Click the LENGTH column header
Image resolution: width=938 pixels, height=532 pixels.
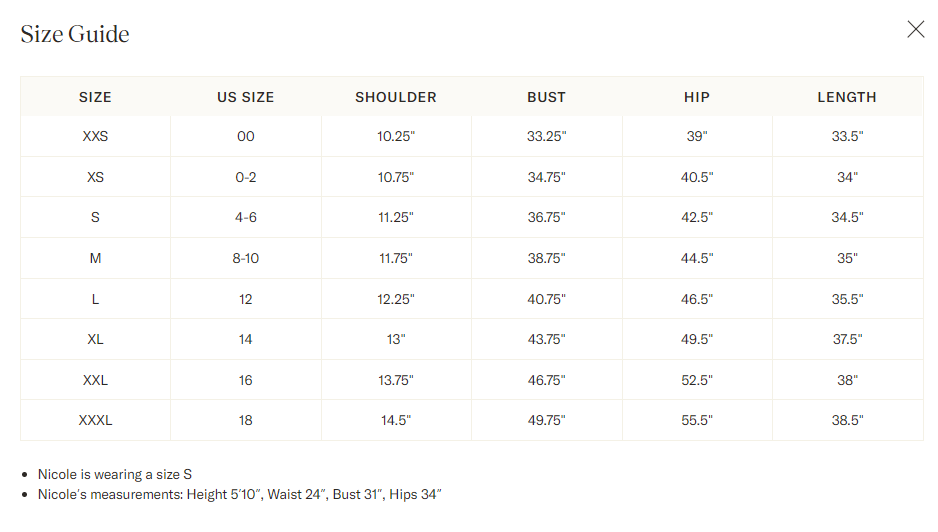pos(847,97)
